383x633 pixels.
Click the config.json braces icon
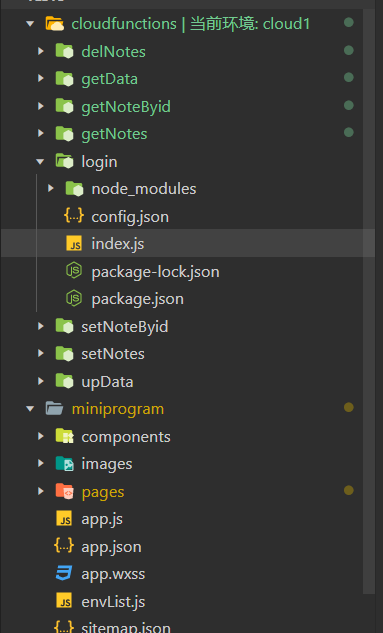coord(74,216)
